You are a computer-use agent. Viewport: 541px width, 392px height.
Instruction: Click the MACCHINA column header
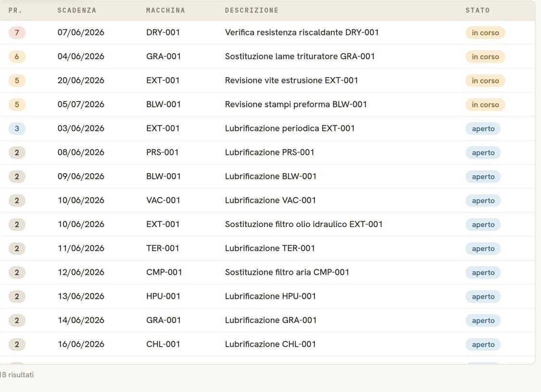pos(165,11)
